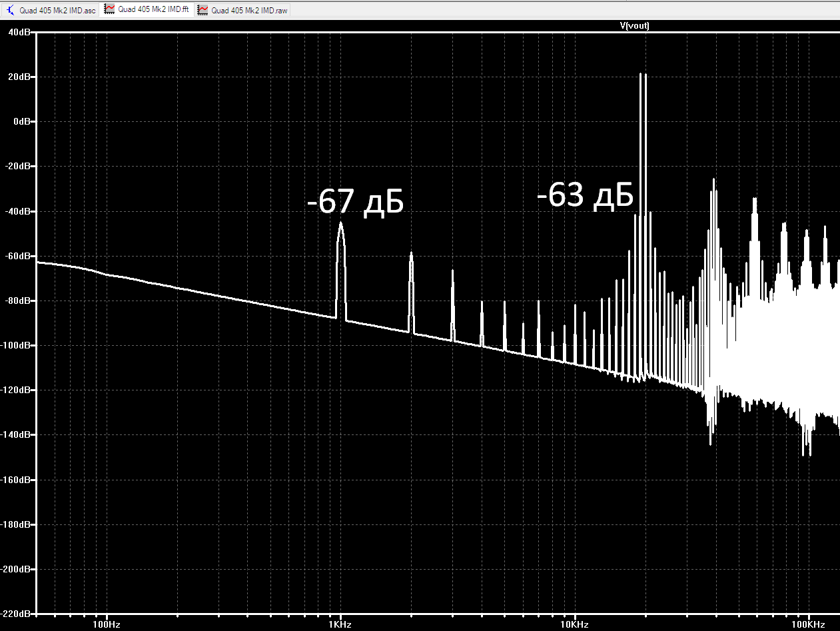Click the -80dB vertical axis label
Viewport: 840px width, 631px height.
(x=17, y=301)
